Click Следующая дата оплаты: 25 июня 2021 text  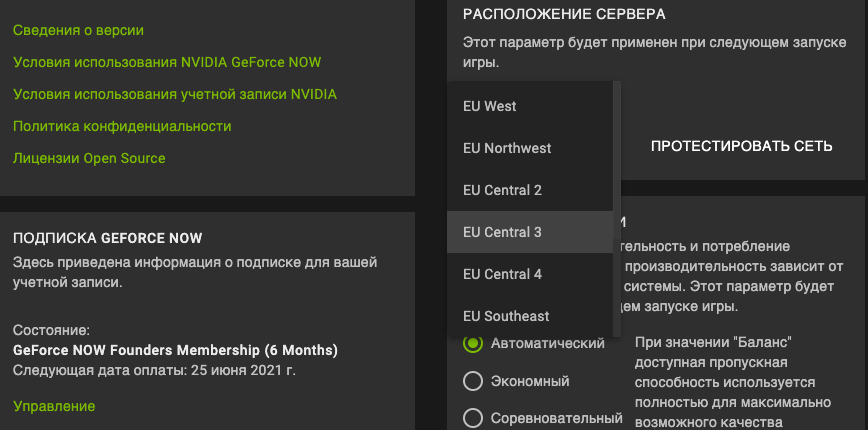pyautogui.click(x=154, y=370)
